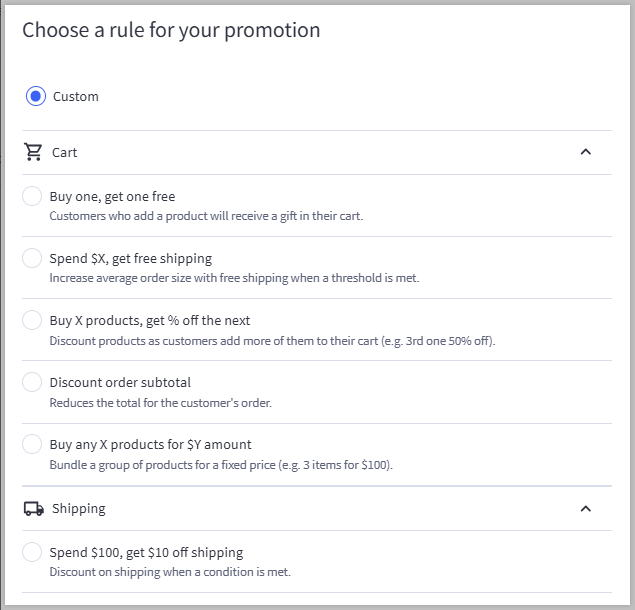Click "Choose a rule for your promotion" heading

[171, 30]
